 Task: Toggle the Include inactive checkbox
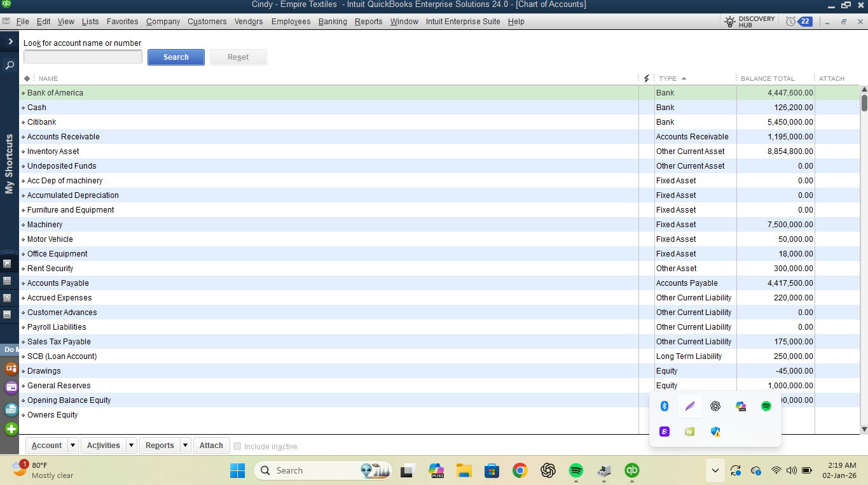[x=237, y=446]
